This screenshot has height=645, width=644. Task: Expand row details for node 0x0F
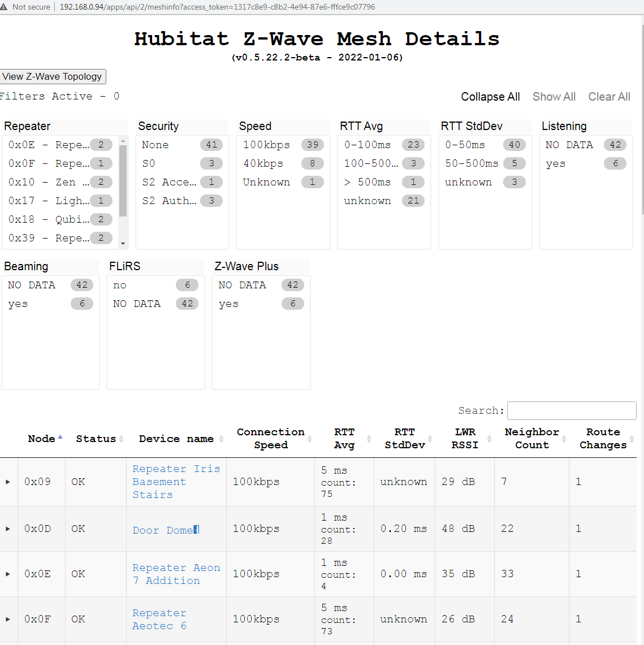pyautogui.click(x=8, y=619)
